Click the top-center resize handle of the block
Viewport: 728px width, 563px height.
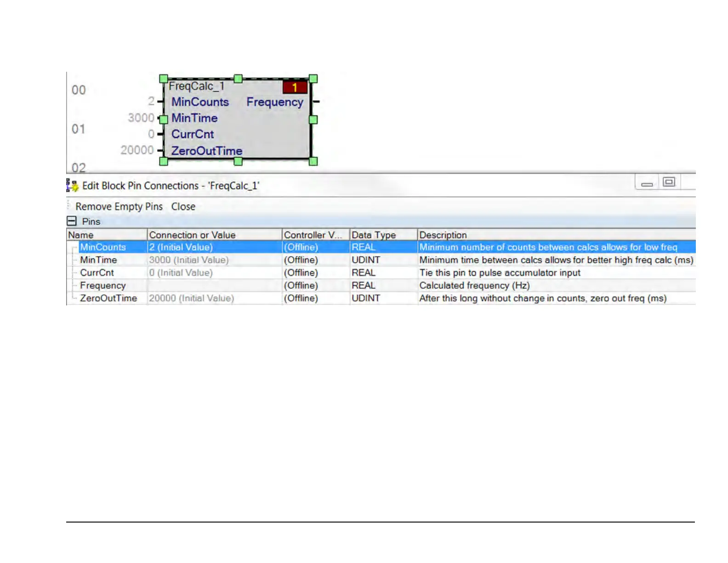238,79
